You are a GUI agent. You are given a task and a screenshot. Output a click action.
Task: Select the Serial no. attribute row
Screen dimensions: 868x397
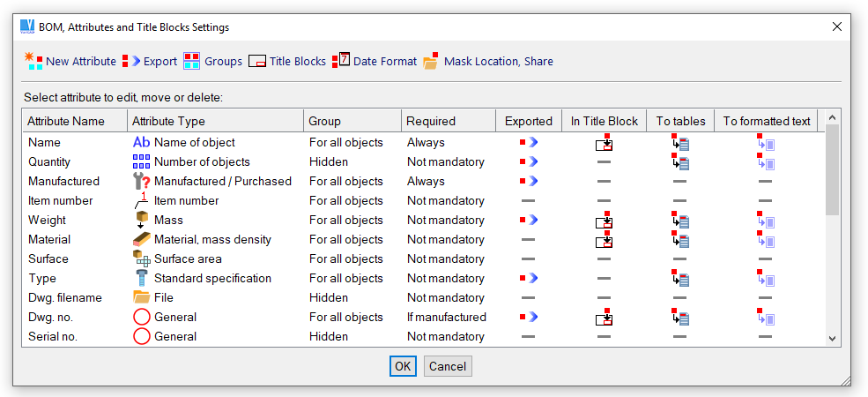pyautogui.click(x=56, y=337)
